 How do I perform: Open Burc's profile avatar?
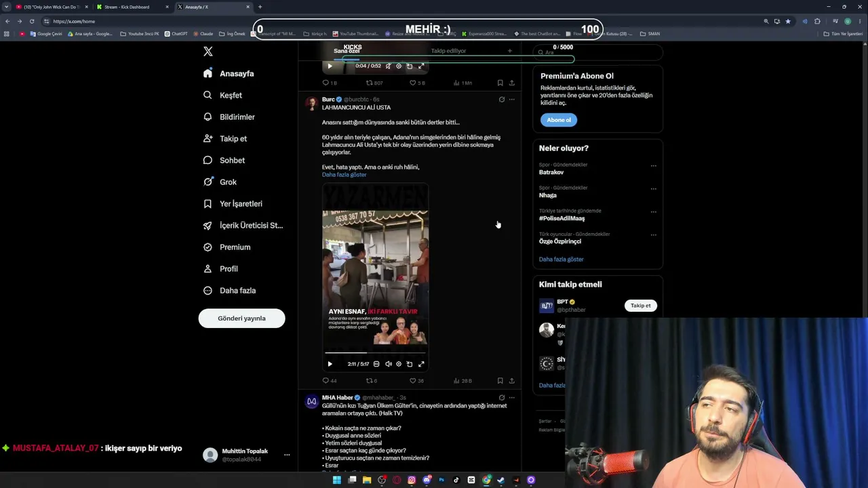click(311, 103)
